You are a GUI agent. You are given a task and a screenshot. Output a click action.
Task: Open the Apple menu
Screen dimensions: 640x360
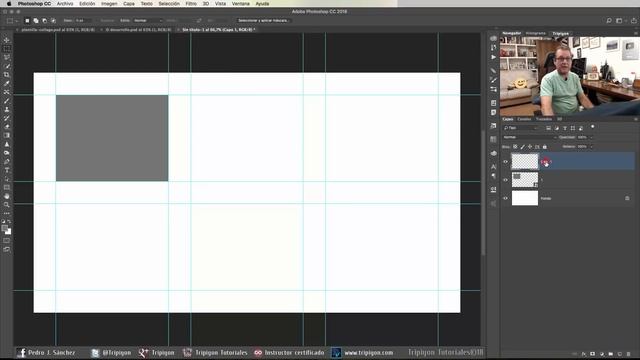(9, 4)
